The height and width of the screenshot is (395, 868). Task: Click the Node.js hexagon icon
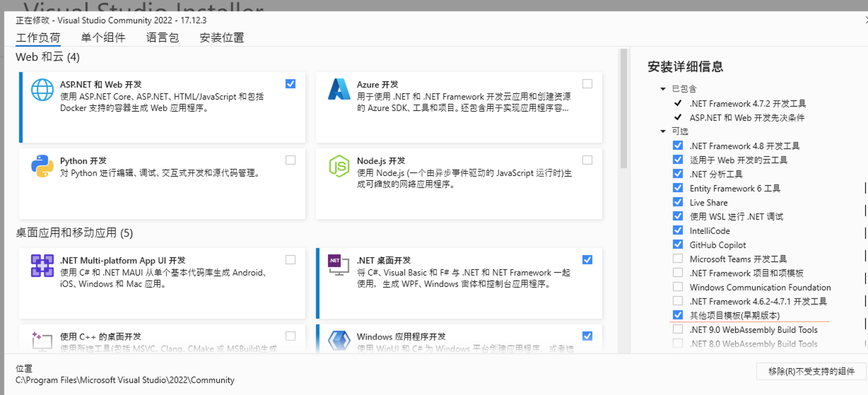(339, 166)
